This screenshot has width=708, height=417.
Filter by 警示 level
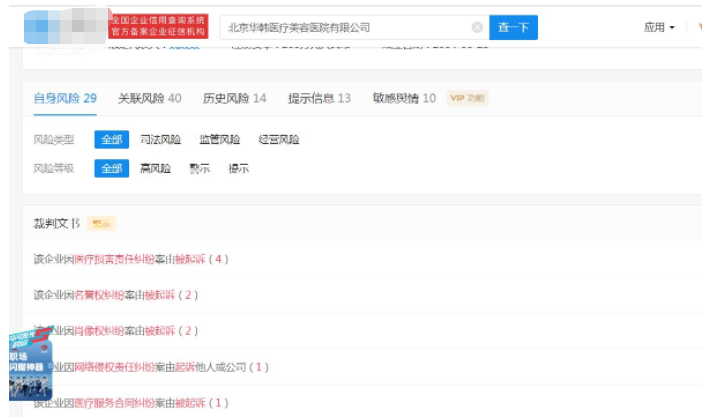200,168
